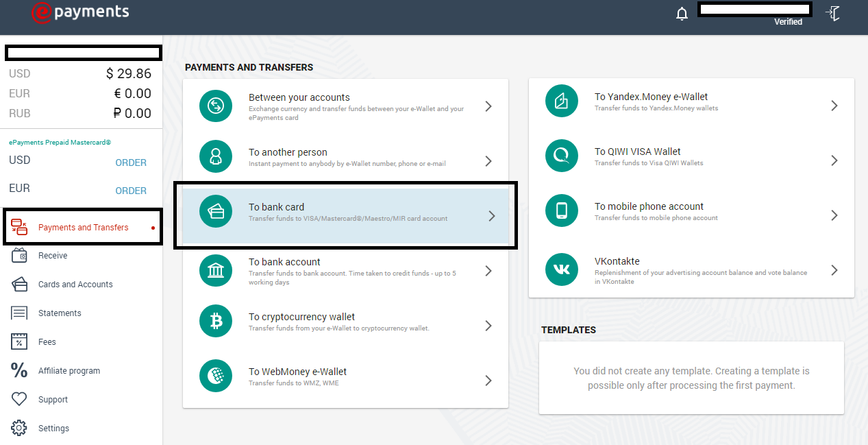Click the Fees percent-sheet icon
Viewport: 868px width, 445px height.
(19, 341)
